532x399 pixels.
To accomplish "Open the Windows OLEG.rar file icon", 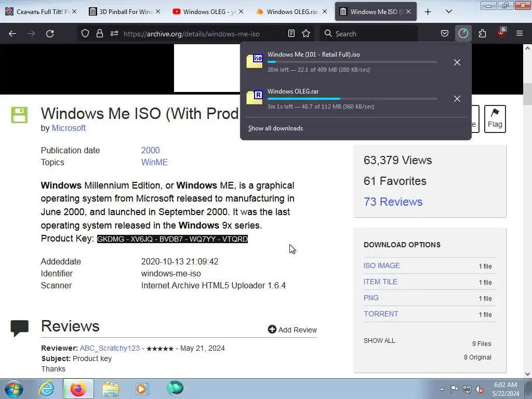I will 255,98.
